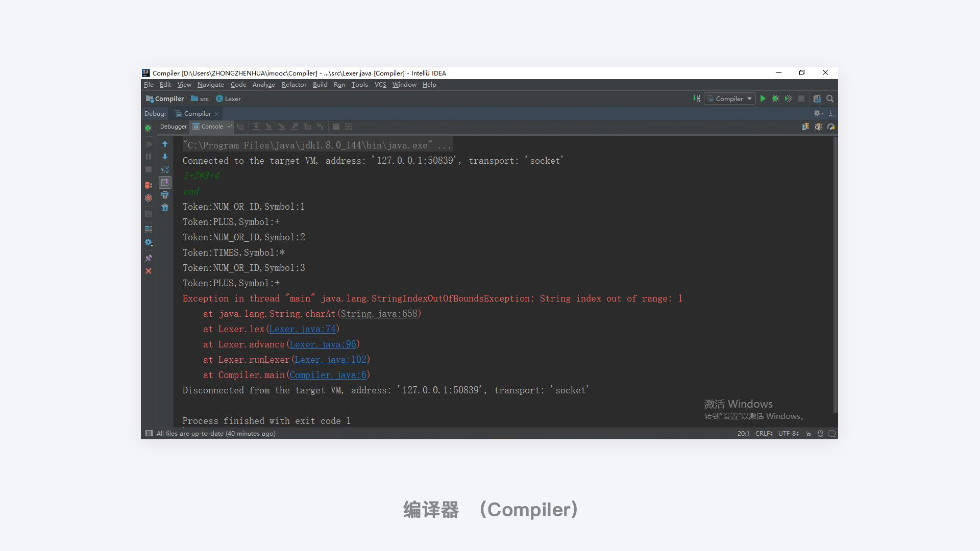The image size is (980, 551).
Task: Click the UTF-8 encoding selector in status bar
Action: pos(789,434)
